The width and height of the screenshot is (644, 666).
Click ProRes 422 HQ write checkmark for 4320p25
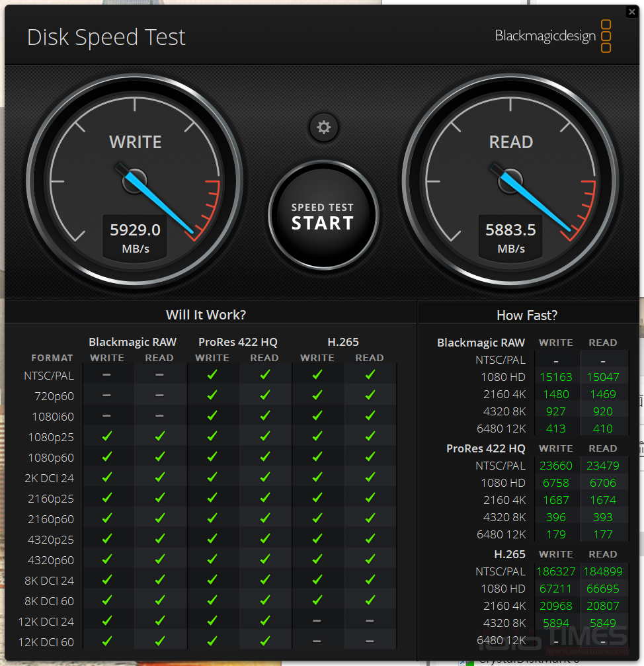tap(212, 538)
